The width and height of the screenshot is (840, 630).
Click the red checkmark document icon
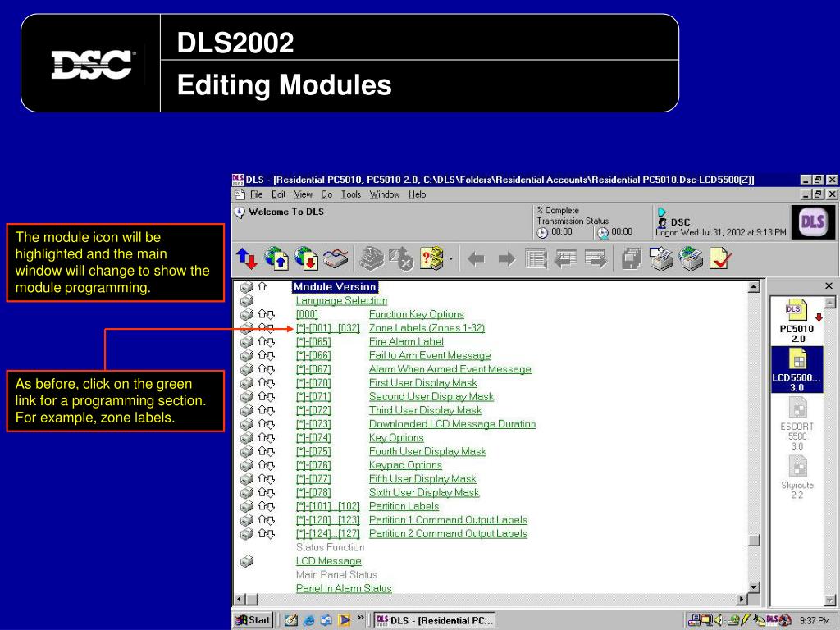[x=719, y=258]
